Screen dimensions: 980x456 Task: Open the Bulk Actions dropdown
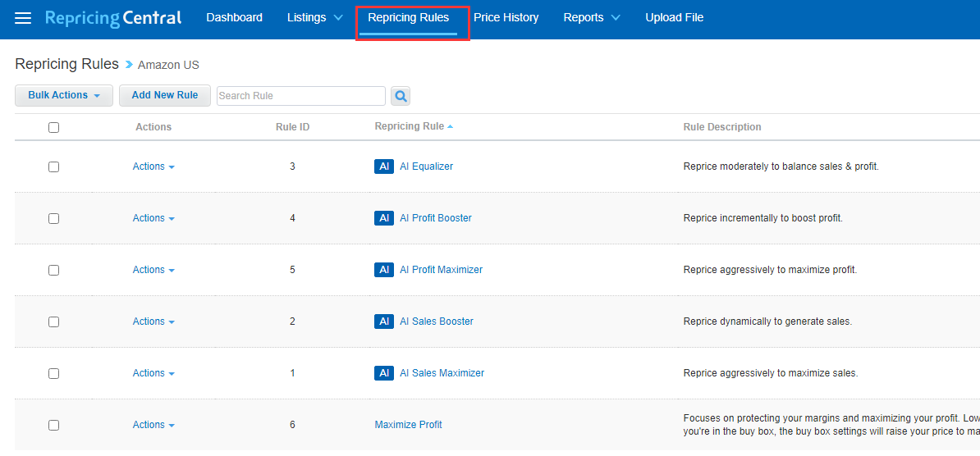[64, 96]
